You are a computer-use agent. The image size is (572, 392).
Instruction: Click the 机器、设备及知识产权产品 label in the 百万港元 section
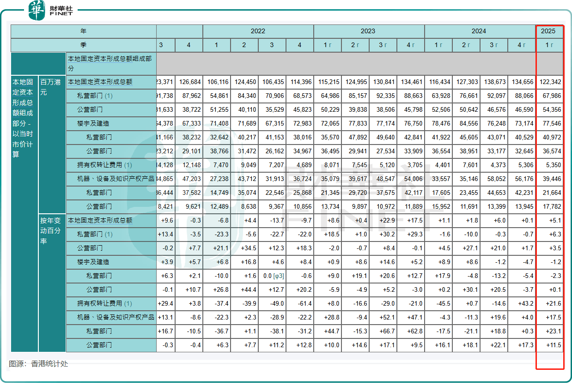pos(116,179)
